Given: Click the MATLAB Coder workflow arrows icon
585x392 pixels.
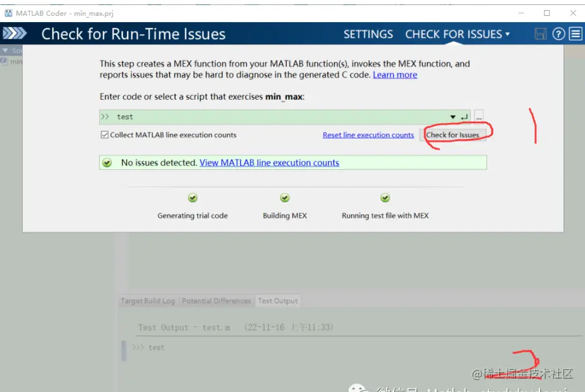Looking at the screenshot, I should pos(15,33).
